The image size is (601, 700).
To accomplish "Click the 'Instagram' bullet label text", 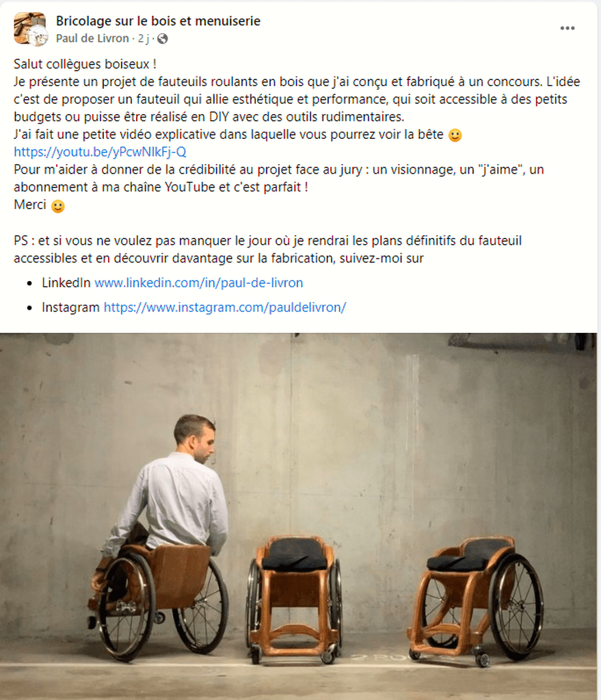I will pyautogui.click(x=70, y=307).
